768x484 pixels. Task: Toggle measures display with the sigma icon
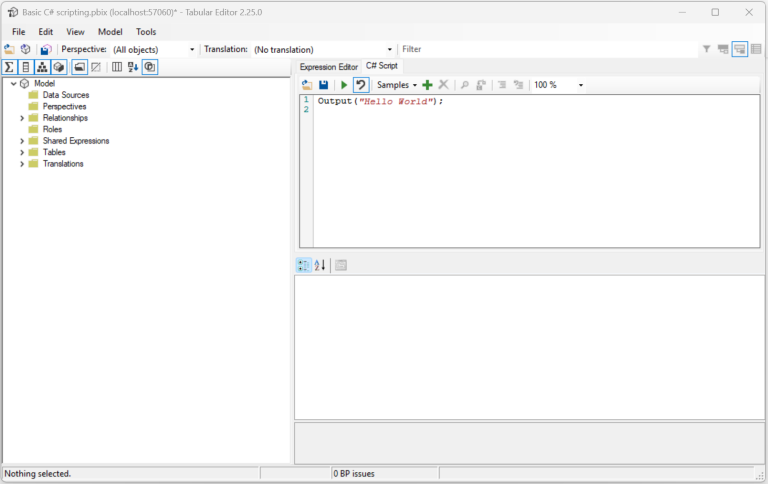9,67
